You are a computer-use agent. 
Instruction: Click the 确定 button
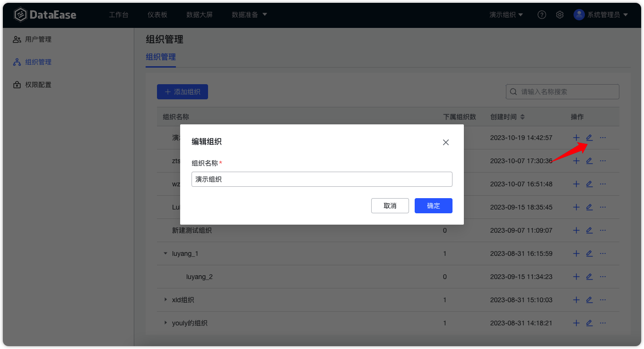(x=434, y=206)
